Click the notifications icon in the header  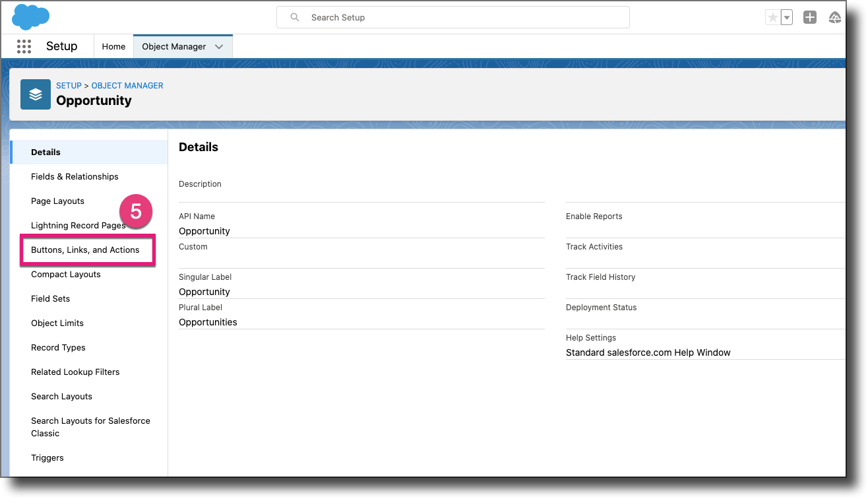[835, 17]
